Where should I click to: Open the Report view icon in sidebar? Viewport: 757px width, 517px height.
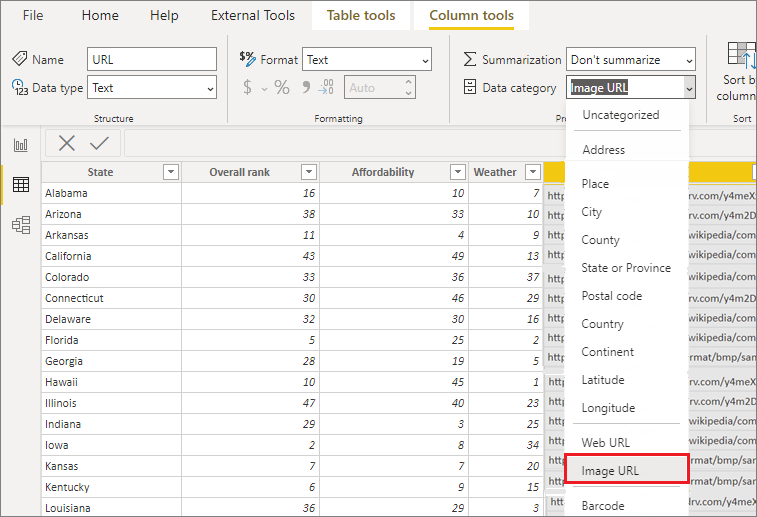click(21, 145)
